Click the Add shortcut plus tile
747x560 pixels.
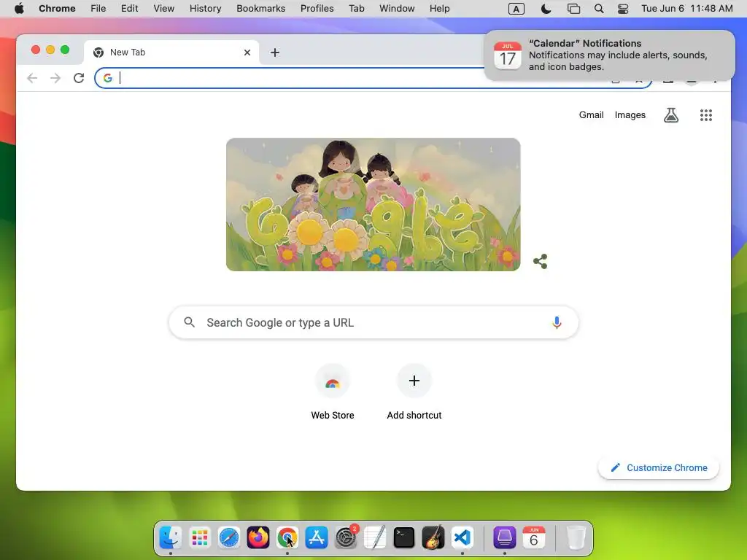(x=414, y=381)
